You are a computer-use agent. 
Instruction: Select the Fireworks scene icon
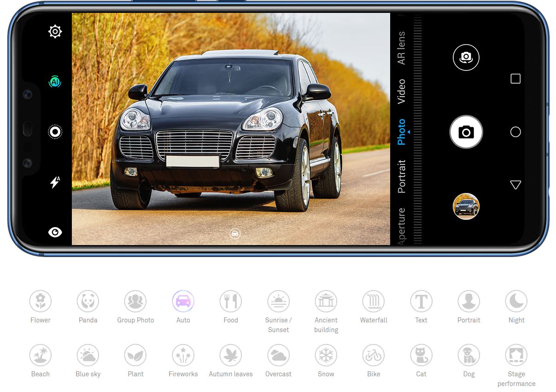pos(183,355)
